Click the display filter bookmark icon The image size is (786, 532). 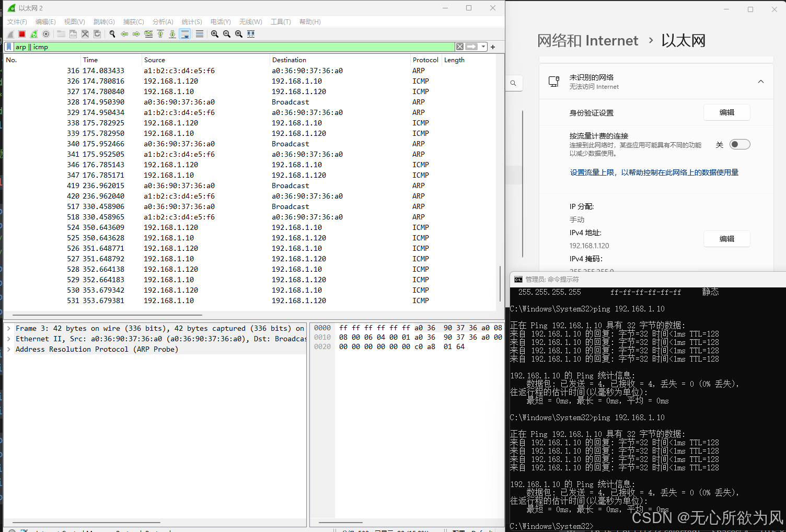pos(9,47)
